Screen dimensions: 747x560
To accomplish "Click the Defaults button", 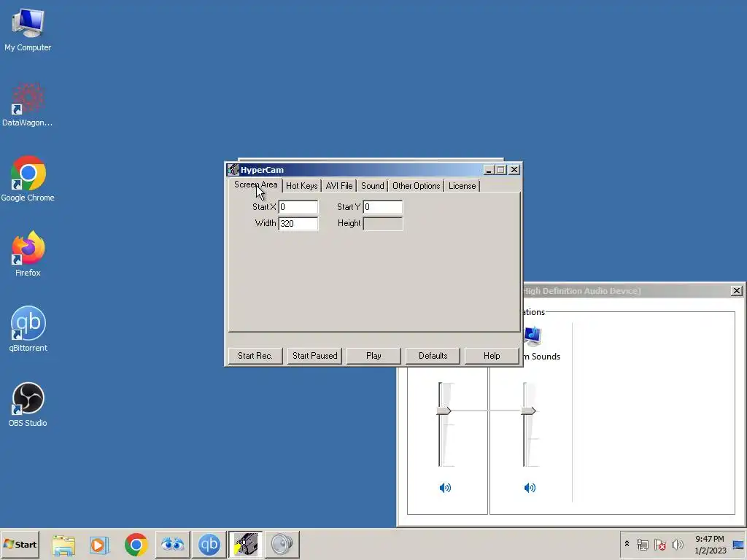I will tap(433, 356).
